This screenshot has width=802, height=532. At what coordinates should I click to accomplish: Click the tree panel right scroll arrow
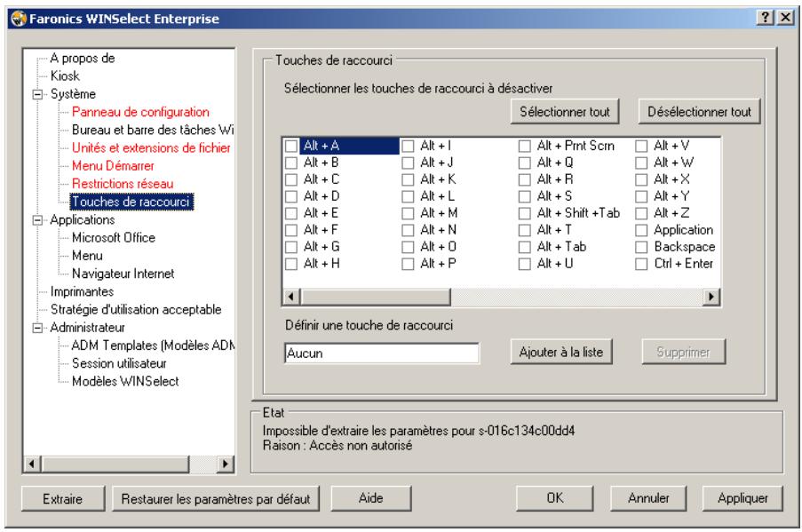coord(224,464)
